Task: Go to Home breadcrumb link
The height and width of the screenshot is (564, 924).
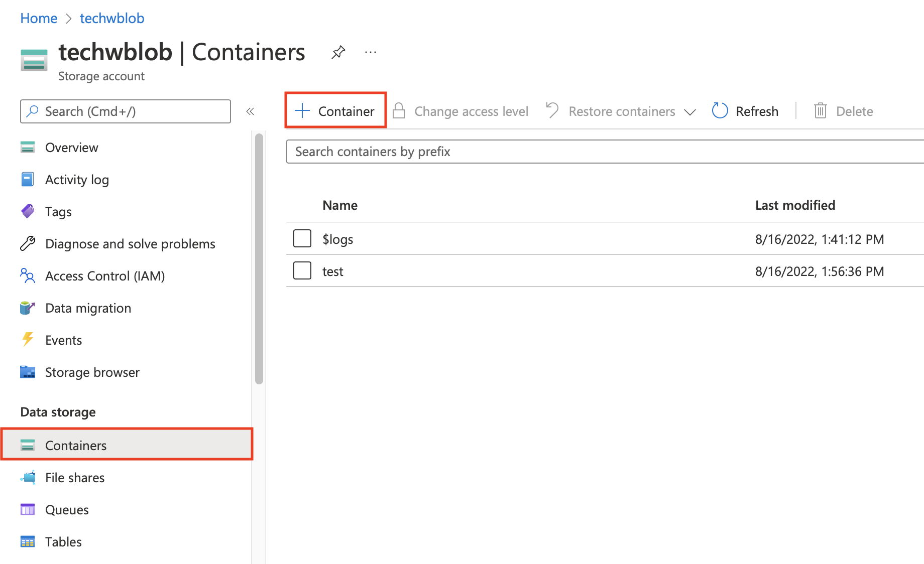Action: (x=39, y=19)
